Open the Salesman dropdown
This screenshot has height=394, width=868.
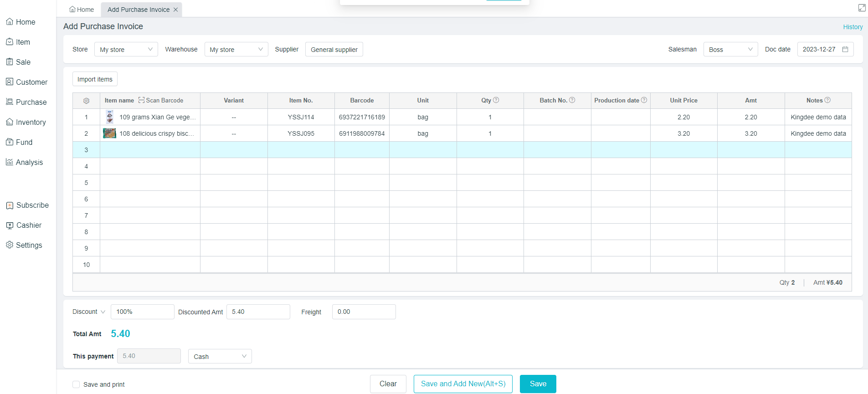tap(730, 49)
